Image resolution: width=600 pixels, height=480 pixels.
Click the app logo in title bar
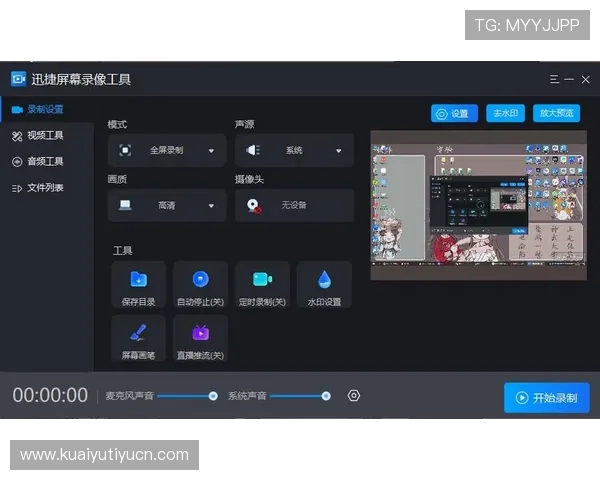pyautogui.click(x=18, y=79)
